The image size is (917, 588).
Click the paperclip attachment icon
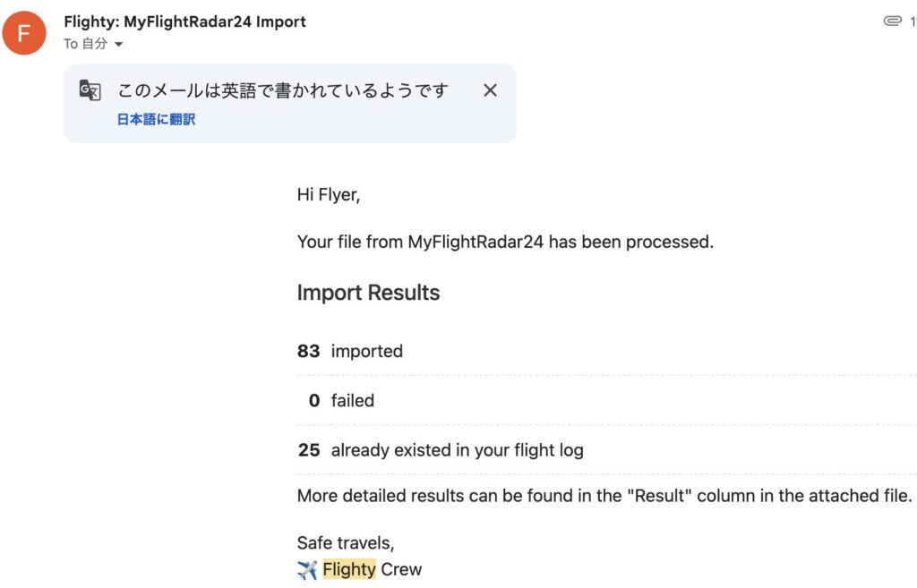[x=892, y=21]
